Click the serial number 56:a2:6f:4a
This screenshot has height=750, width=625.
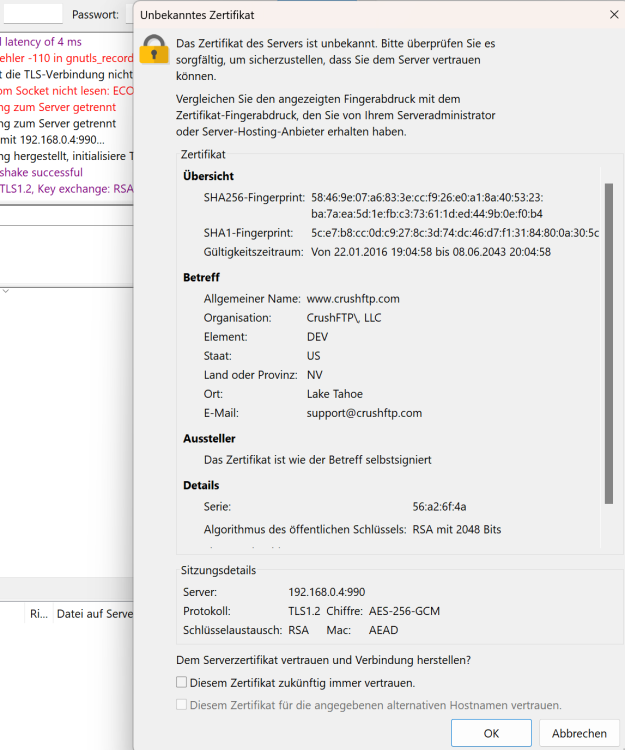coord(439,507)
